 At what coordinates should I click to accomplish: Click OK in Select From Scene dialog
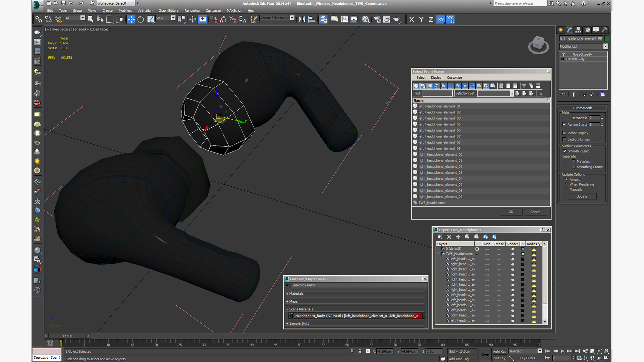click(511, 212)
